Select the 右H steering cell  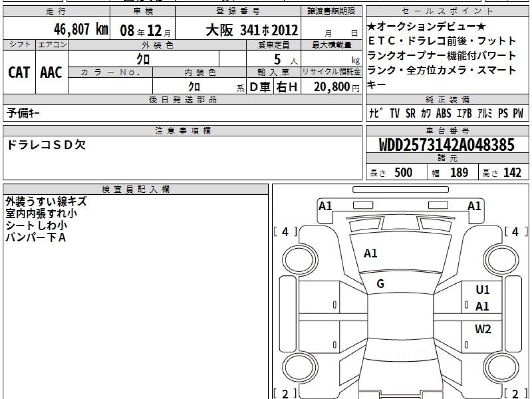pyautogui.click(x=287, y=87)
